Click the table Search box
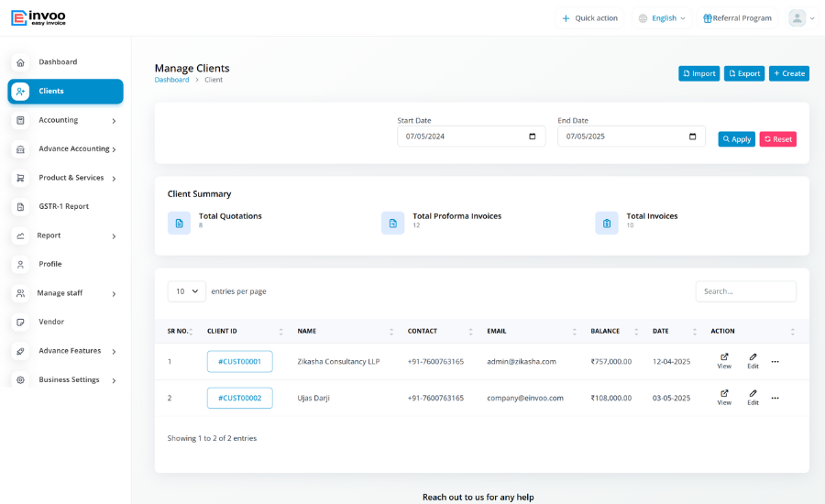825x504 pixels. [x=745, y=290]
